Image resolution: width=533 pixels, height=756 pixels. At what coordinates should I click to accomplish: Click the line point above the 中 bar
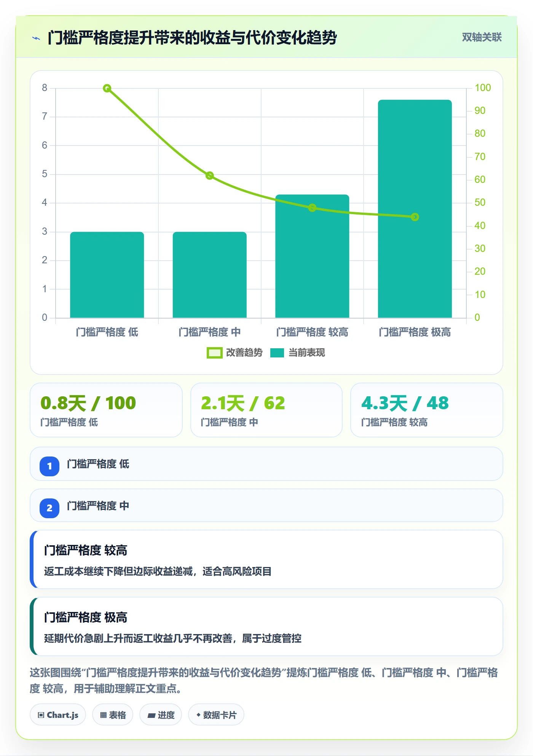(210, 176)
